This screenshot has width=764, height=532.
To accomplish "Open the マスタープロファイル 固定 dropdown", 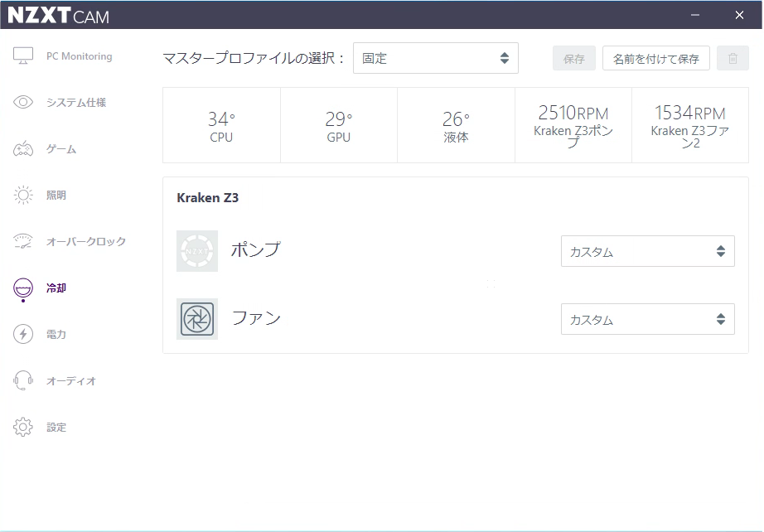I will coord(436,58).
